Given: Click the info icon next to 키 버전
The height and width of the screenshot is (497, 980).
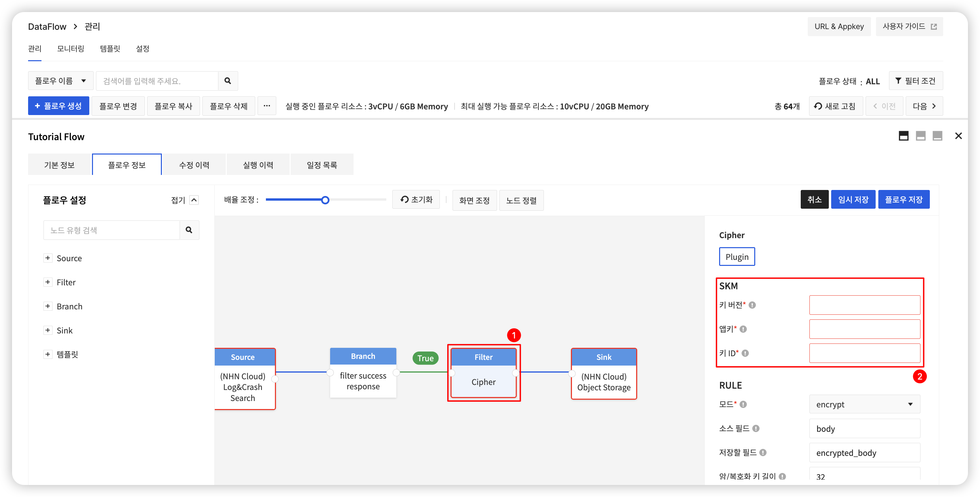Looking at the screenshot, I should point(752,305).
